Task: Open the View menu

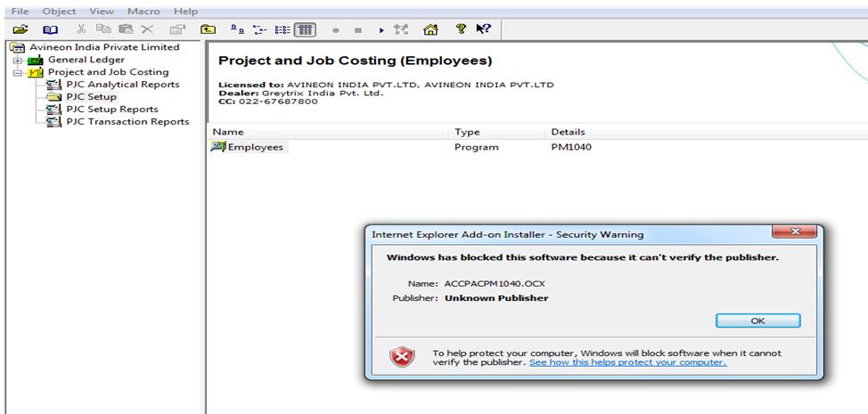Action: click(x=102, y=11)
